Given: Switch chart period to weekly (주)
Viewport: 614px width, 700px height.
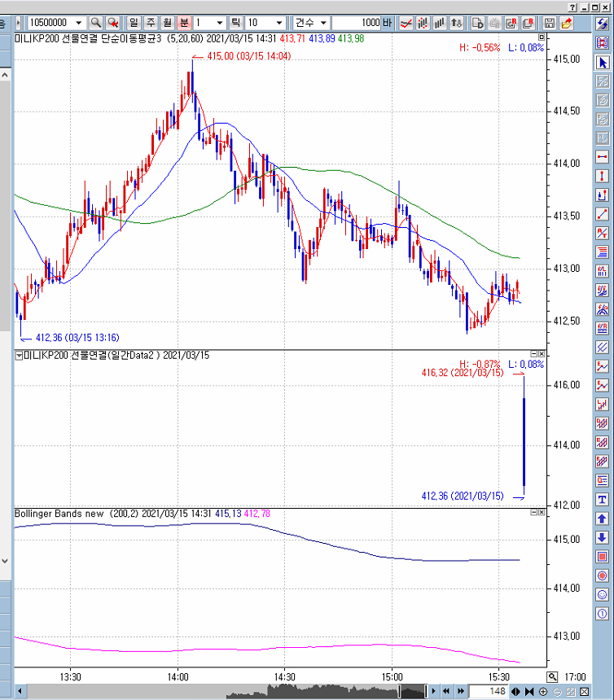Looking at the screenshot, I should coord(151,23).
